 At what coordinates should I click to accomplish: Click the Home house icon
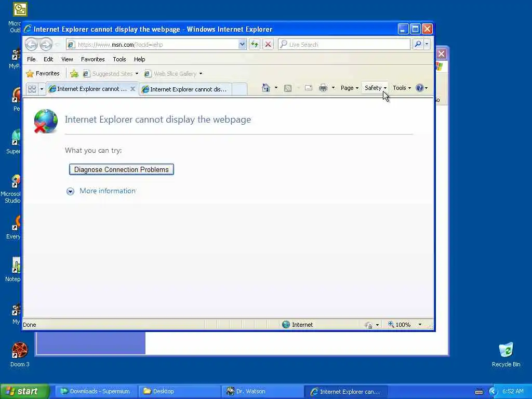266,88
